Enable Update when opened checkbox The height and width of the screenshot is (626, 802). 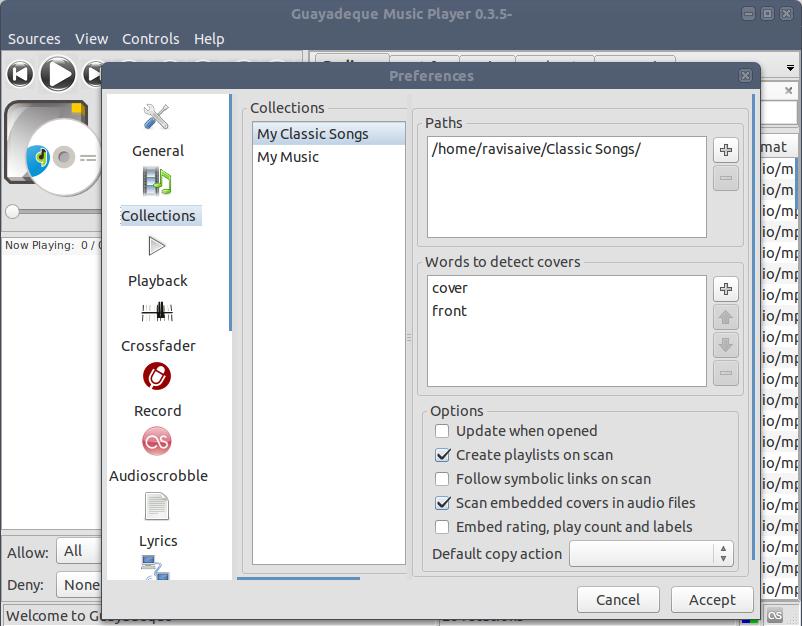(442, 431)
